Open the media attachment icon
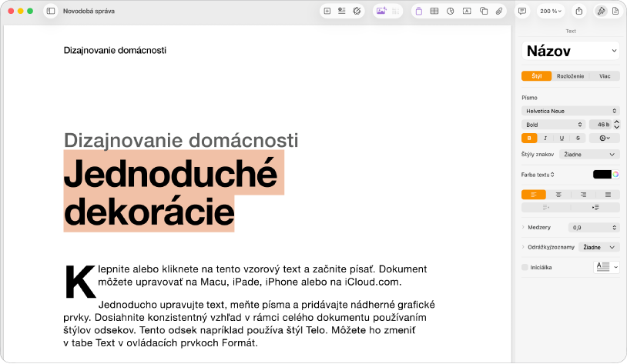627x364 pixels. click(499, 12)
